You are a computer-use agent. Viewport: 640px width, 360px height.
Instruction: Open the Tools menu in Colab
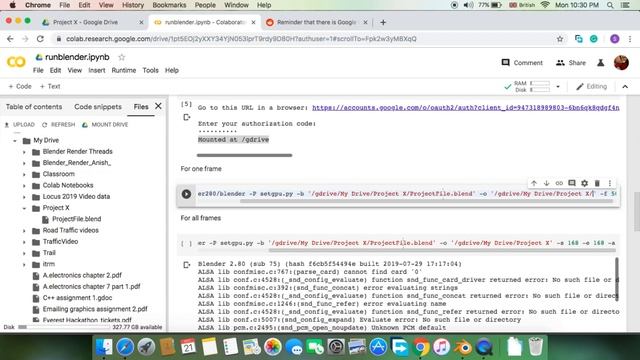150,70
